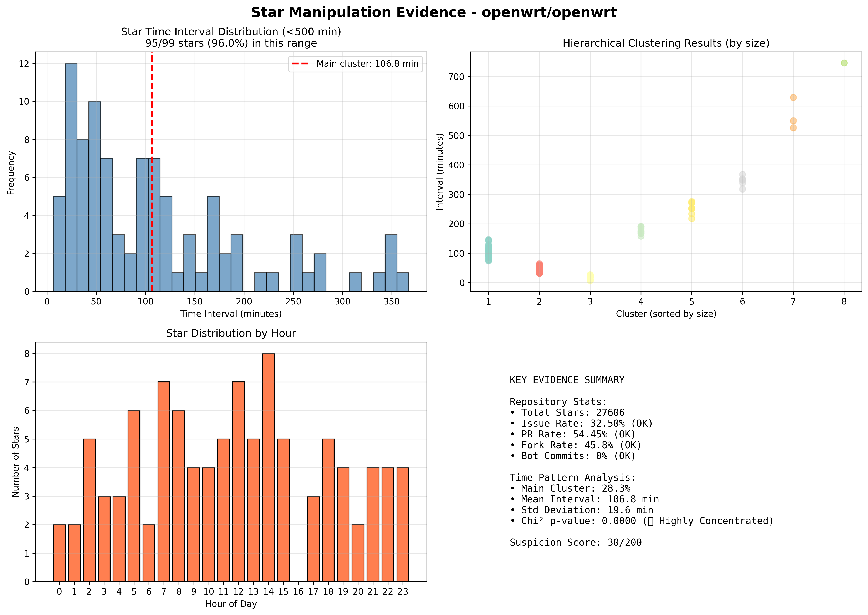Screen dimensions: 868x615
Task: Click the 'KEY EVIDENCE SUMMARY' heading
Action: click(x=567, y=380)
